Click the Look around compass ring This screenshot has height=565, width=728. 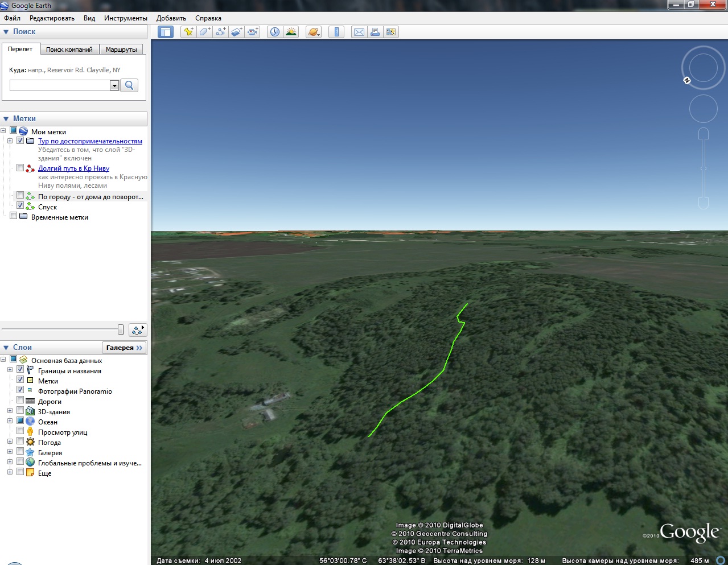704,67
